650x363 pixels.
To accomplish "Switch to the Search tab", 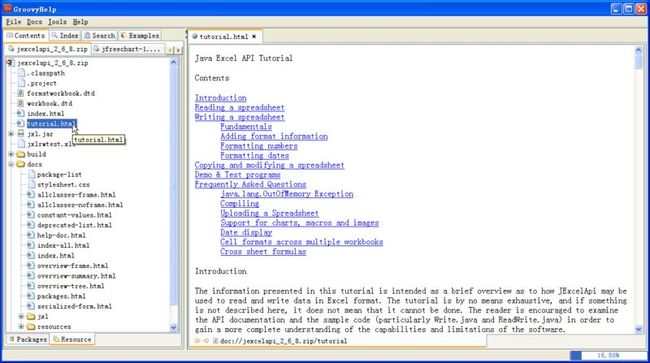I will pos(100,36).
